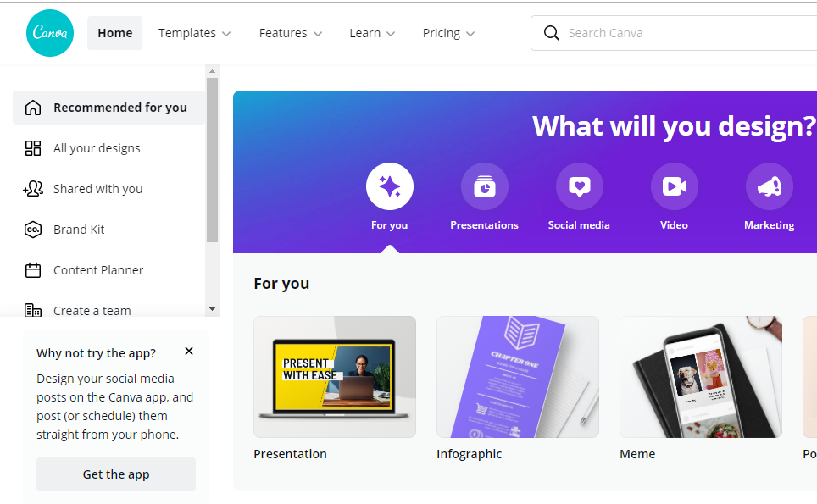Click the sidebar scrollbar down arrow
Image resolution: width=817 pixels, height=504 pixels.
point(212,309)
